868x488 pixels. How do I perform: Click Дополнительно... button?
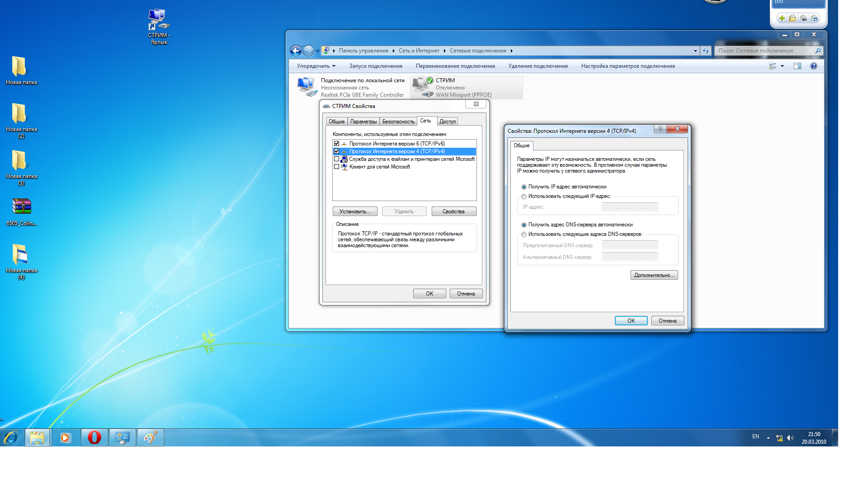[654, 275]
